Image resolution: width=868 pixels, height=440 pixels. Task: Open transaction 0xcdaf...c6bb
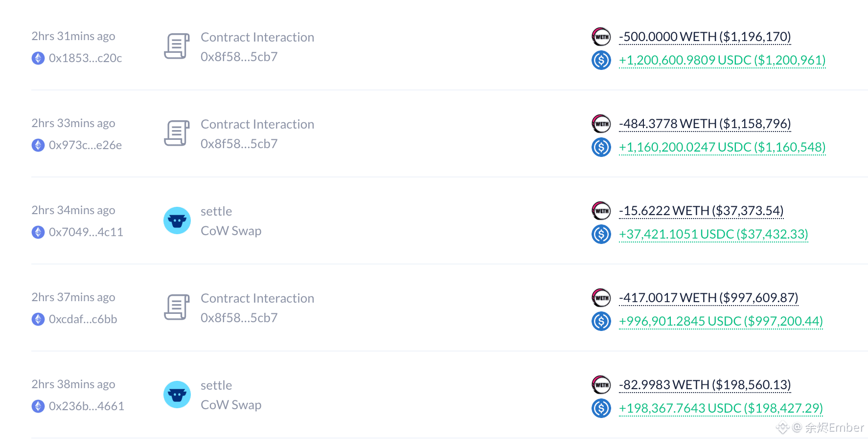click(83, 319)
